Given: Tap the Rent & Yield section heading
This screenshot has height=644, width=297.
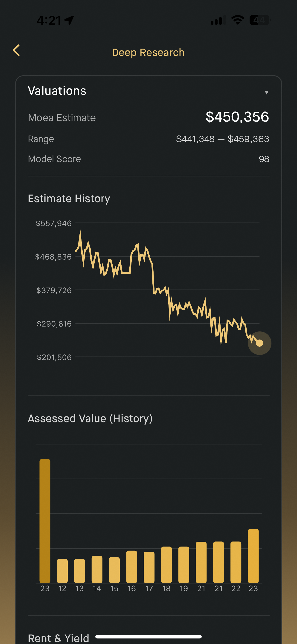Looking at the screenshot, I should [58, 638].
